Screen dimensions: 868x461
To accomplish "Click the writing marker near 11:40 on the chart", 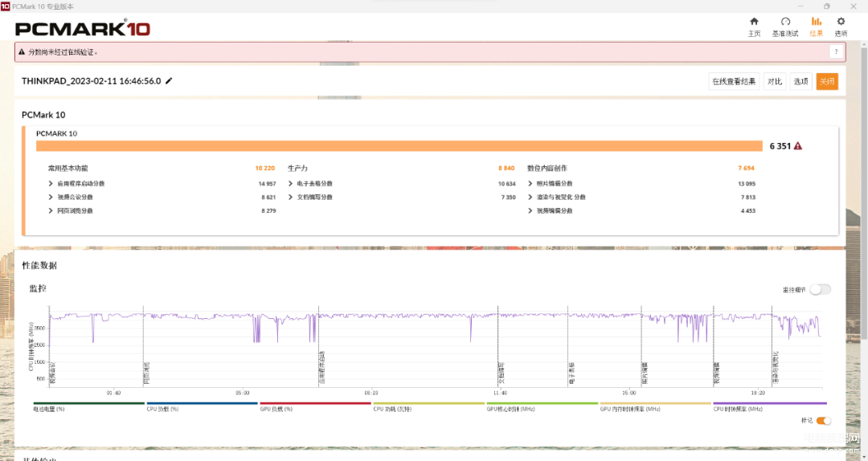I will pos(497,346).
